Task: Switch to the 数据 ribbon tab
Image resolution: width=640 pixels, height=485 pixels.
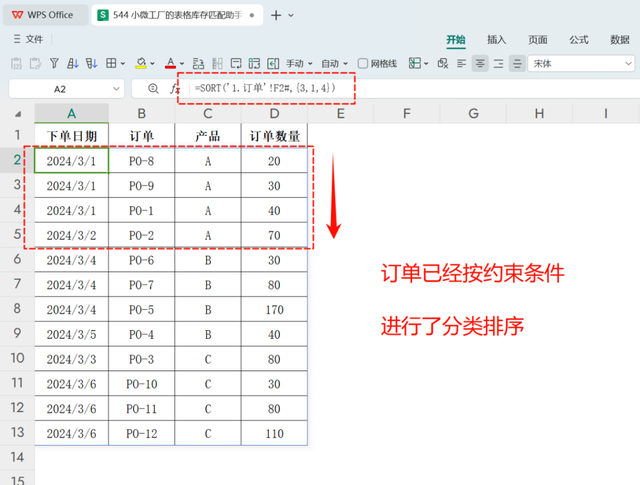Action: tap(620, 40)
